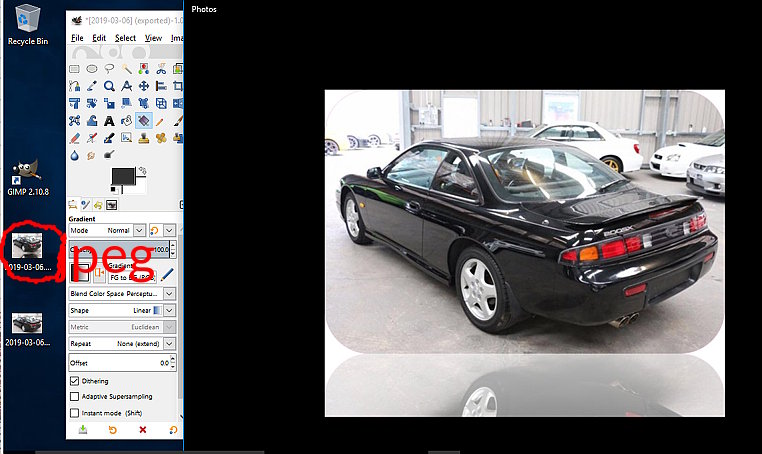This screenshot has width=762, height=454.
Task: Edit the gradient with pencil icon
Action: [167, 275]
